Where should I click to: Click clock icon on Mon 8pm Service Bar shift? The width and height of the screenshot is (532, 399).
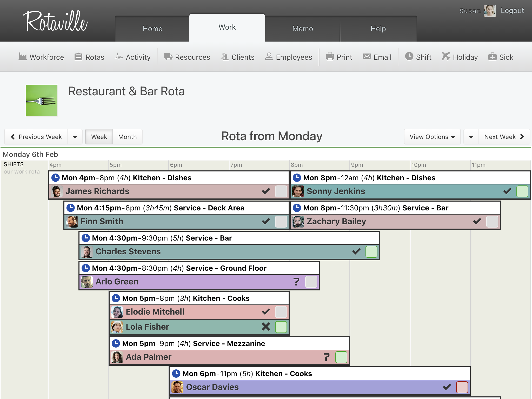(297, 208)
